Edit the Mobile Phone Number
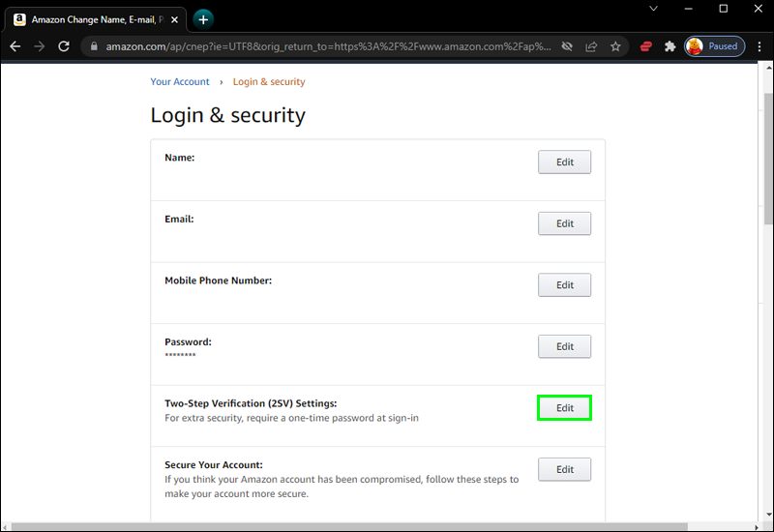The width and height of the screenshot is (774, 532). click(x=564, y=285)
